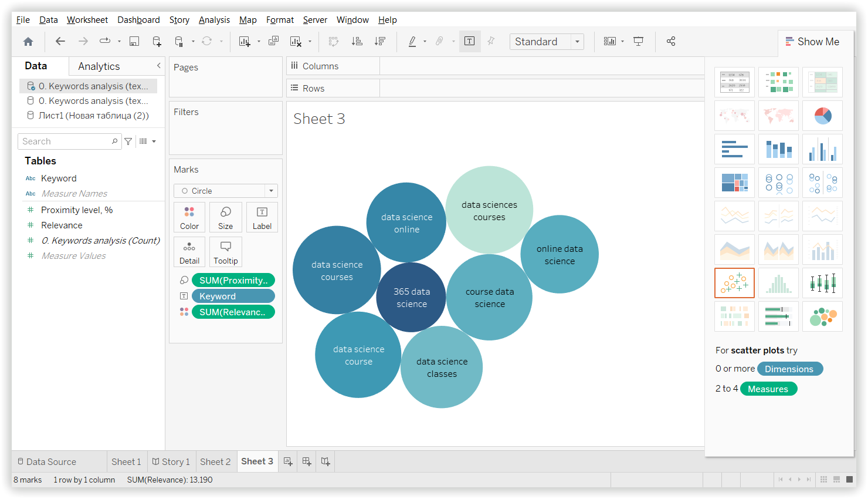Add a new worksheet tab icon
Viewport: 868px width, 499px height.
288,461
